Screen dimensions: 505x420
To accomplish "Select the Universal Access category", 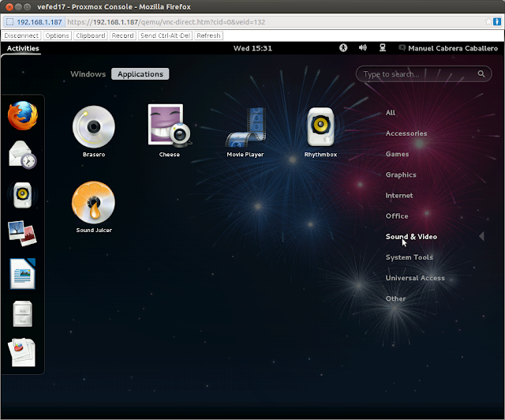I will (415, 278).
